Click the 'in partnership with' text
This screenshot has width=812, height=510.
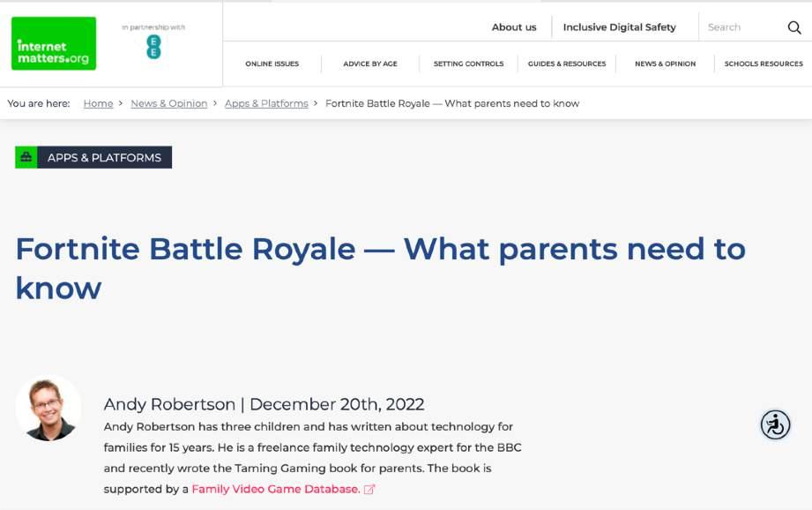pyautogui.click(x=153, y=27)
